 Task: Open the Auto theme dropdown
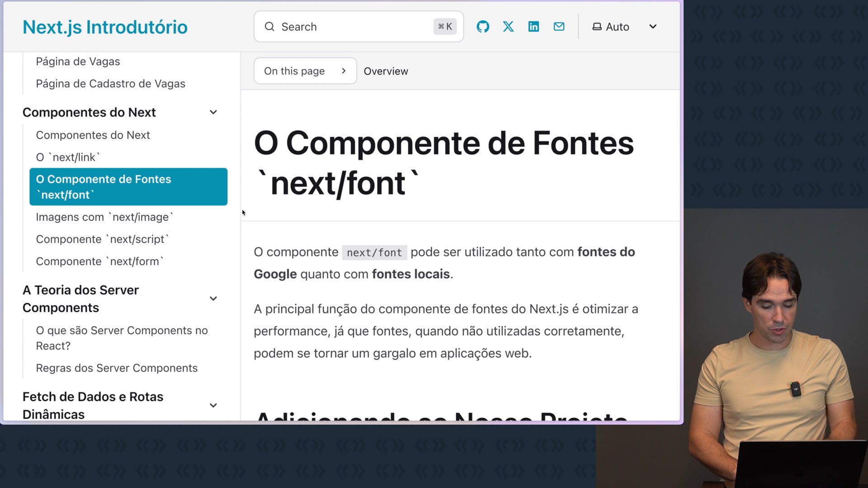pos(652,27)
